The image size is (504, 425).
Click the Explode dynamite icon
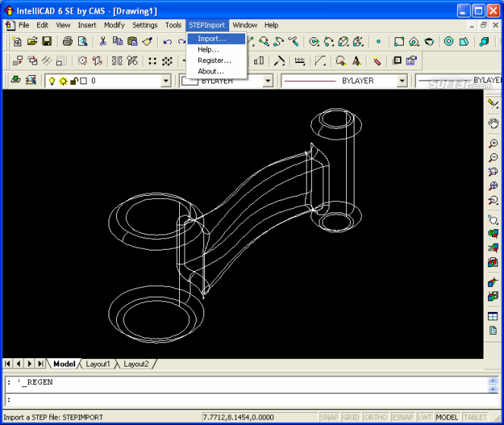(x=376, y=61)
